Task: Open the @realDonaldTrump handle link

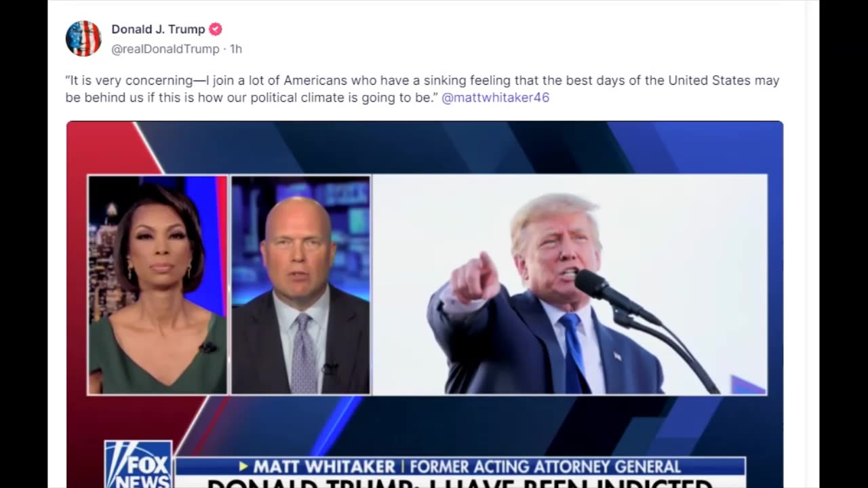Action: [x=165, y=49]
